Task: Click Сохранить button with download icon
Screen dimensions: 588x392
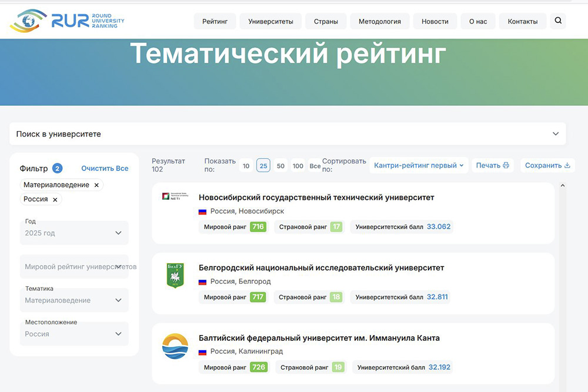Action: [547, 165]
